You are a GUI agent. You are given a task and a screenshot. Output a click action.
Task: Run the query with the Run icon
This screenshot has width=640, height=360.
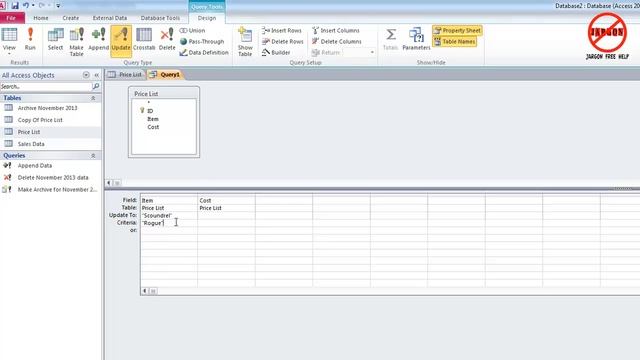point(30,39)
